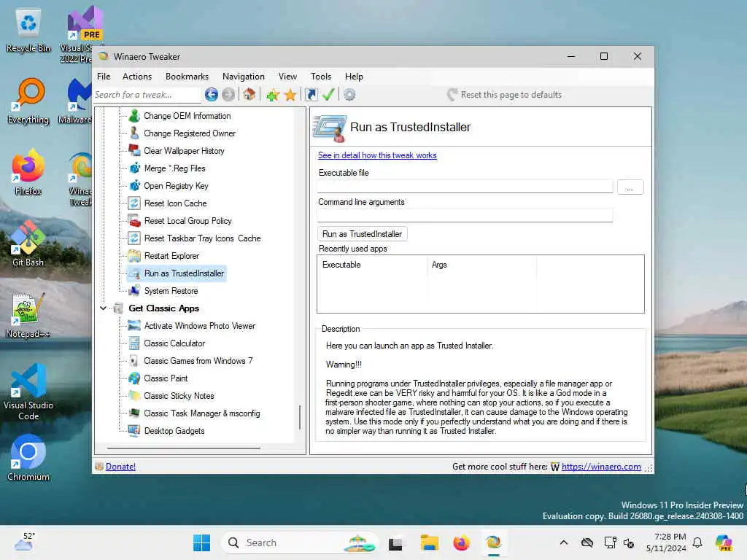Viewport: 747px width, 560px height.
Task: Collapse the Get Classic Apps category
Action: [104, 308]
